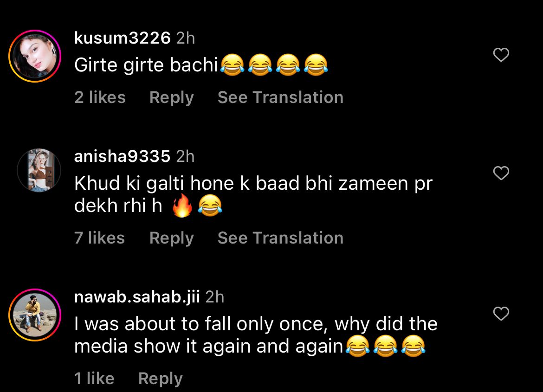Open kusum3226's profile picture
The image size is (543, 392).
point(35,56)
